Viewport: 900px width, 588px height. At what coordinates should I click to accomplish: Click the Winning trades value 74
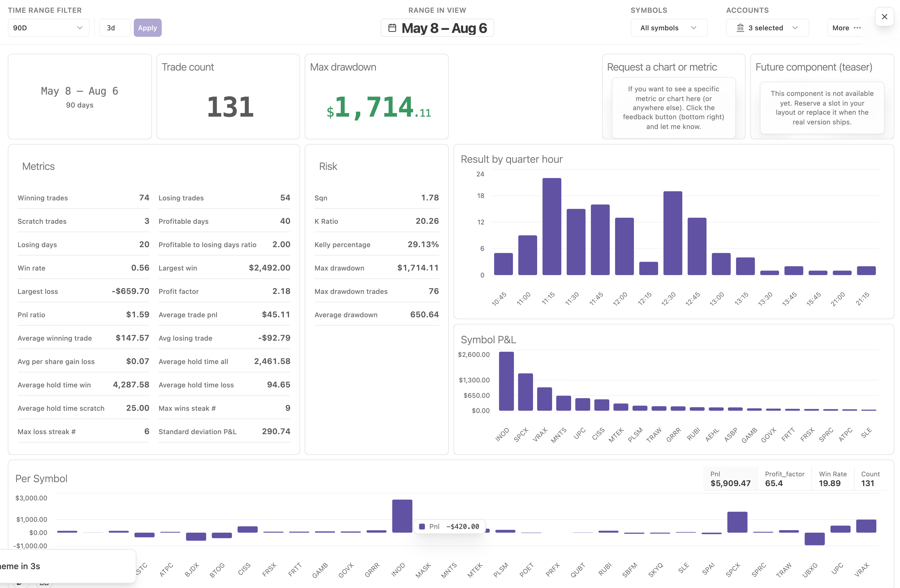[144, 198]
